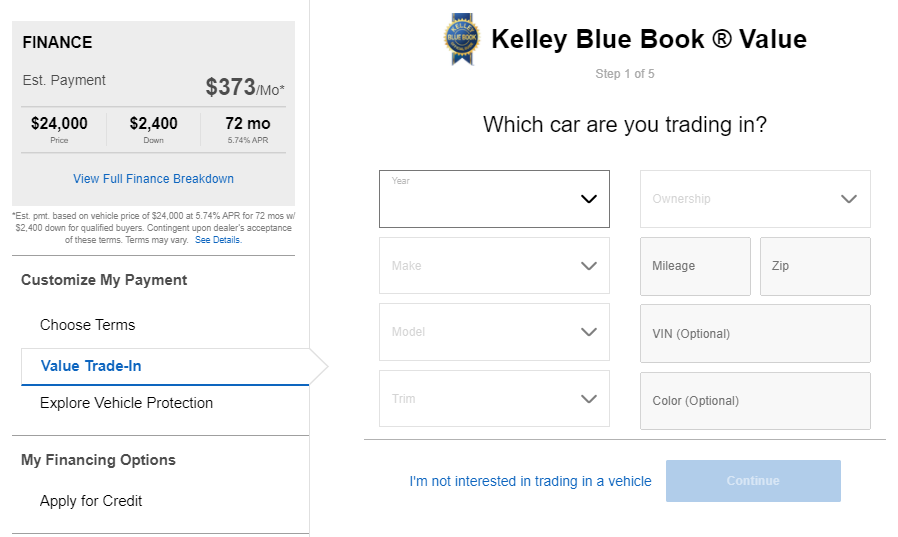Open the Model selection box
This screenshot has width=898, height=537.
tap(494, 332)
